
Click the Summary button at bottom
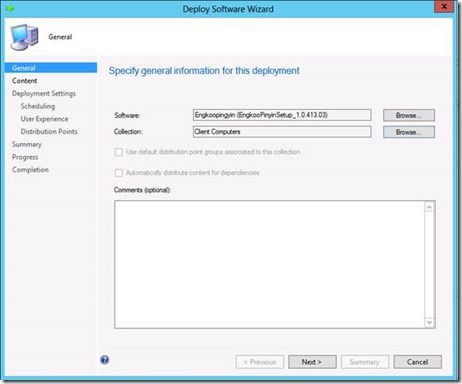point(365,362)
